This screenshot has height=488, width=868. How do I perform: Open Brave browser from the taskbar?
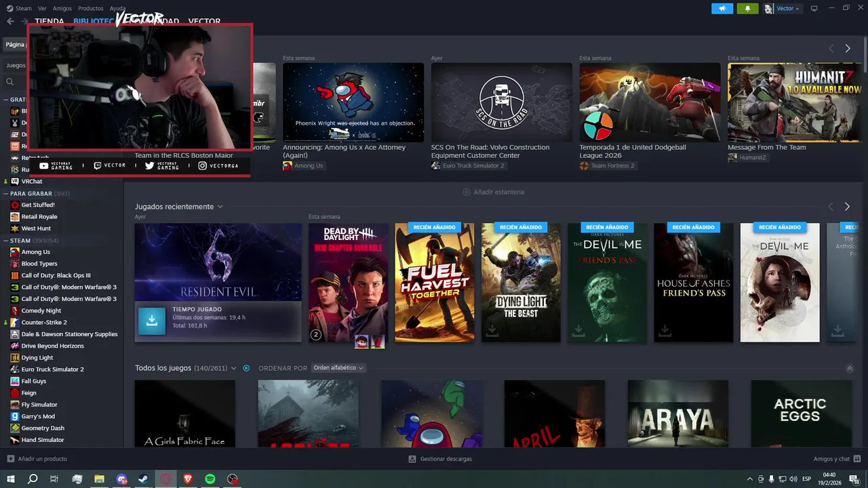188,479
